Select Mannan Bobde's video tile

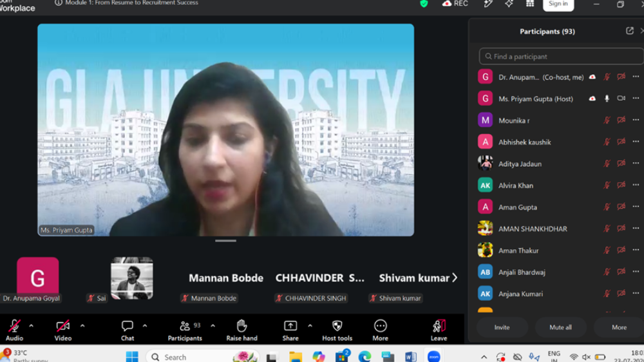pos(226,279)
